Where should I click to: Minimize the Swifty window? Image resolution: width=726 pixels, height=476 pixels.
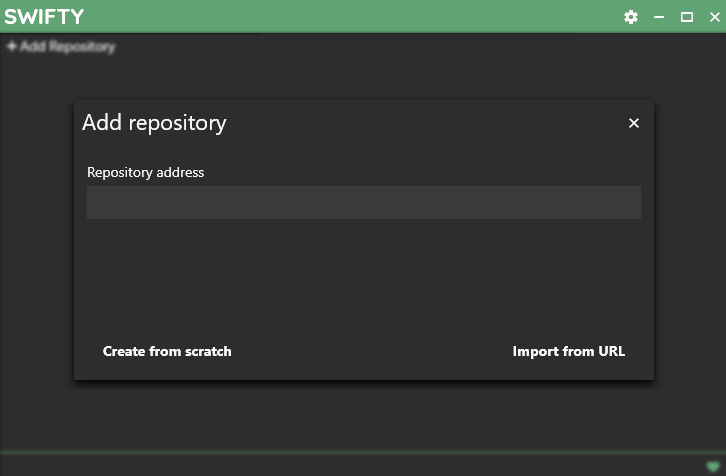click(659, 17)
